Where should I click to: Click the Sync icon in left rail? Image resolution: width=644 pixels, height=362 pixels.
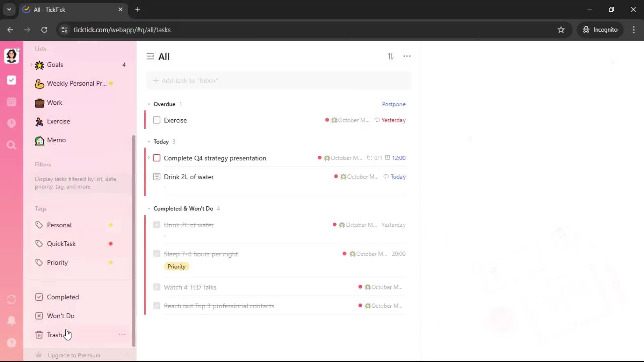pyautogui.click(x=11, y=299)
